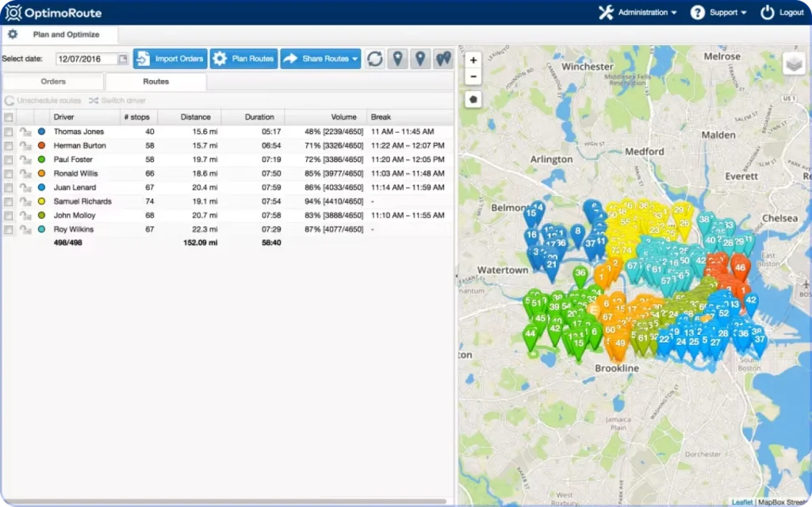Click the OptimoRoute logo
Image resolution: width=812 pixels, height=507 pixels.
pyautogui.click(x=53, y=13)
